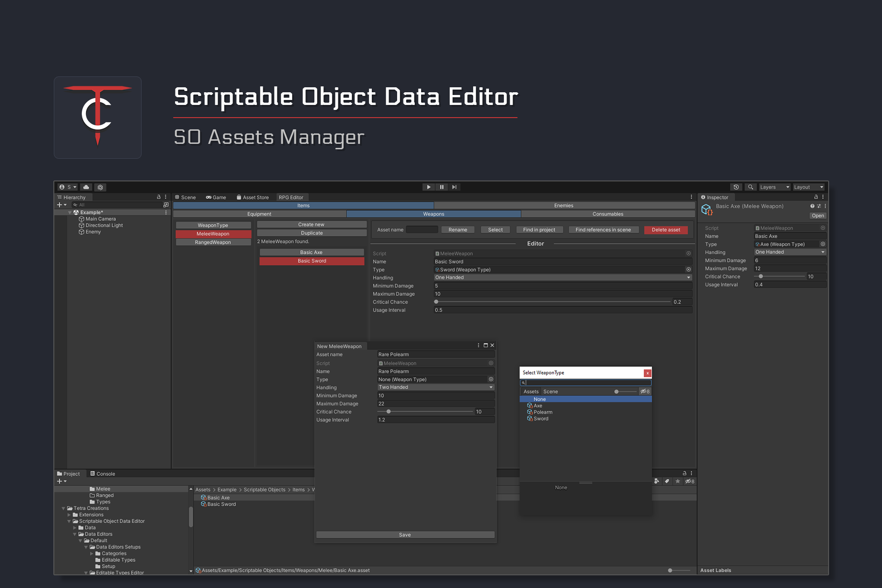
Task: Lock the Inspector panel
Action: [x=816, y=197]
